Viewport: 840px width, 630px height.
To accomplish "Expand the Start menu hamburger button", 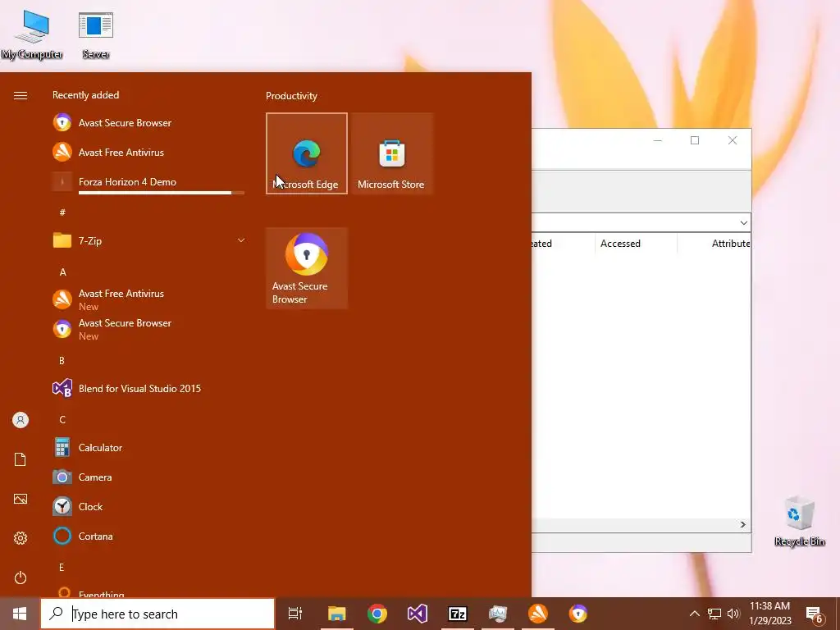I will (21, 95).
